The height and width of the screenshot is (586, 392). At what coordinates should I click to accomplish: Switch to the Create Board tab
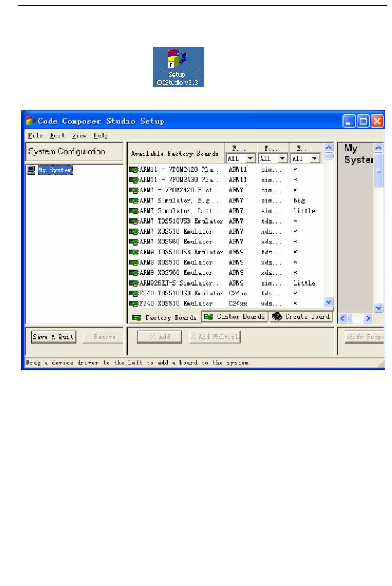[x=301, y=317]
